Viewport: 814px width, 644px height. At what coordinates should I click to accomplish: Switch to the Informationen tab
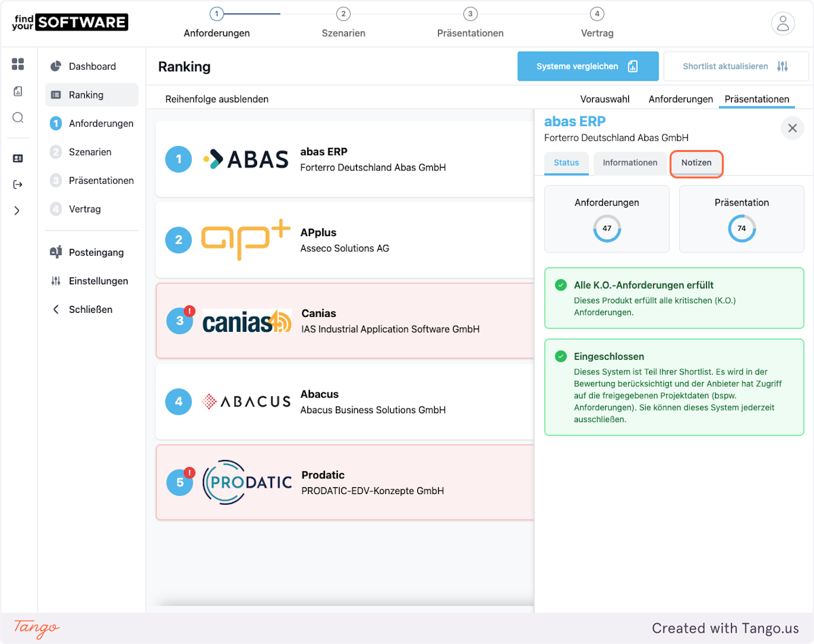(x=629, y=163)
